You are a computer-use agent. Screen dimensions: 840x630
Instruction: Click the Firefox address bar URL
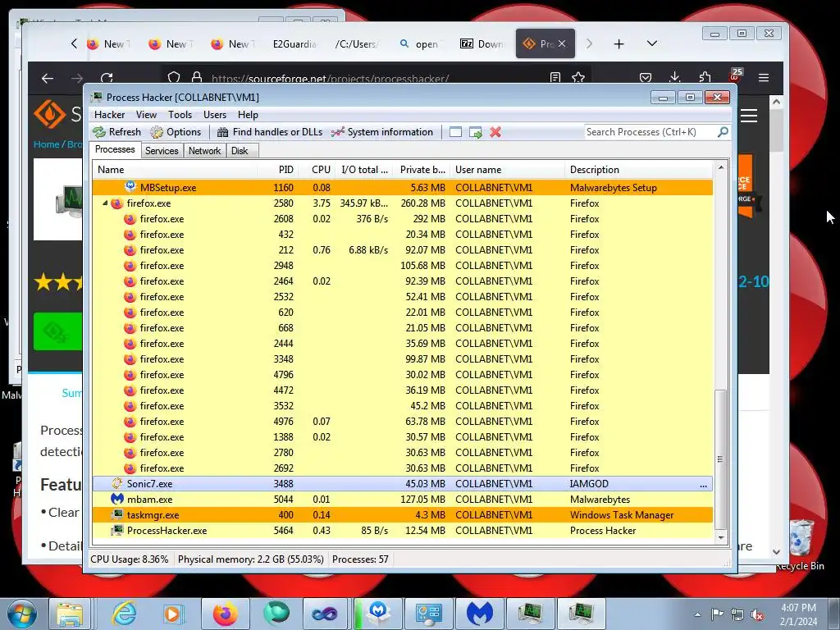(330, 79)
